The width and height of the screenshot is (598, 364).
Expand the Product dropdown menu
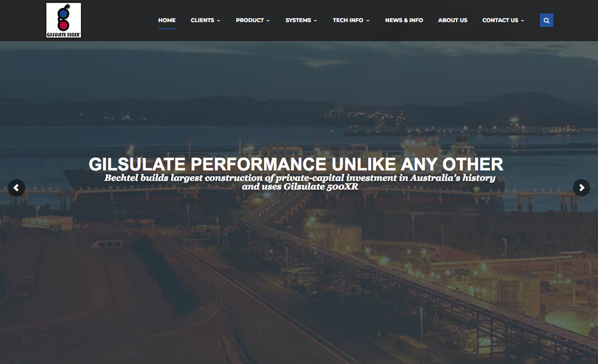click(x=253, y=20)
